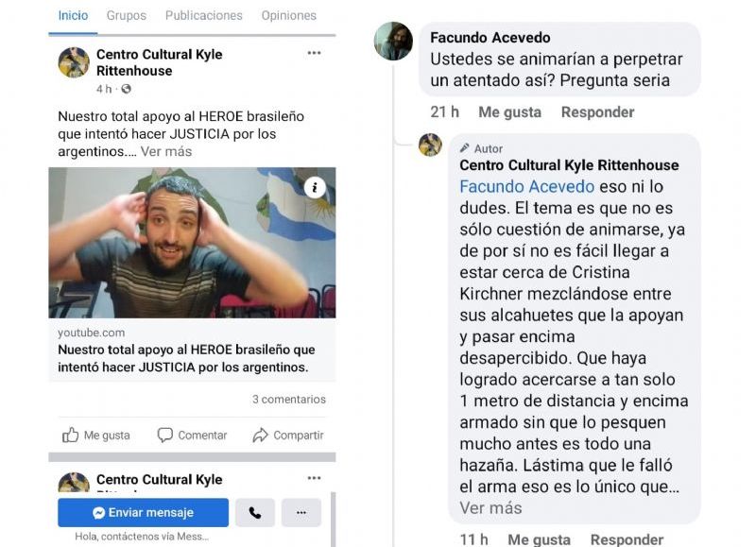Switch to the Grupos tab
This screenshot has width=756, height=547.
[x=127, y=15]
